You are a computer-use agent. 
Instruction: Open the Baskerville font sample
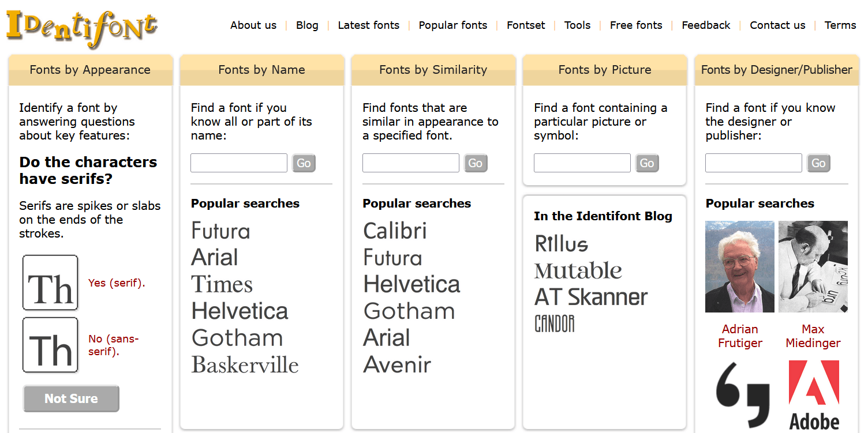(245, 365)
